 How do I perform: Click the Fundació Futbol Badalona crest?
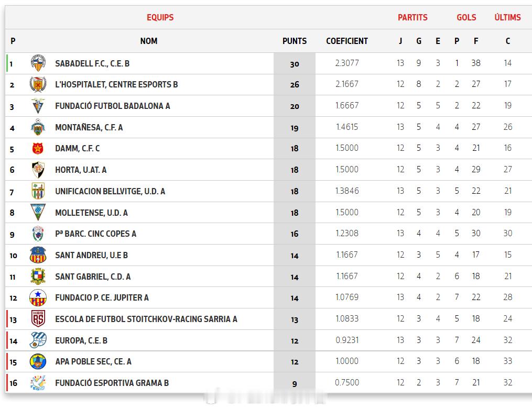click(38, 106)
